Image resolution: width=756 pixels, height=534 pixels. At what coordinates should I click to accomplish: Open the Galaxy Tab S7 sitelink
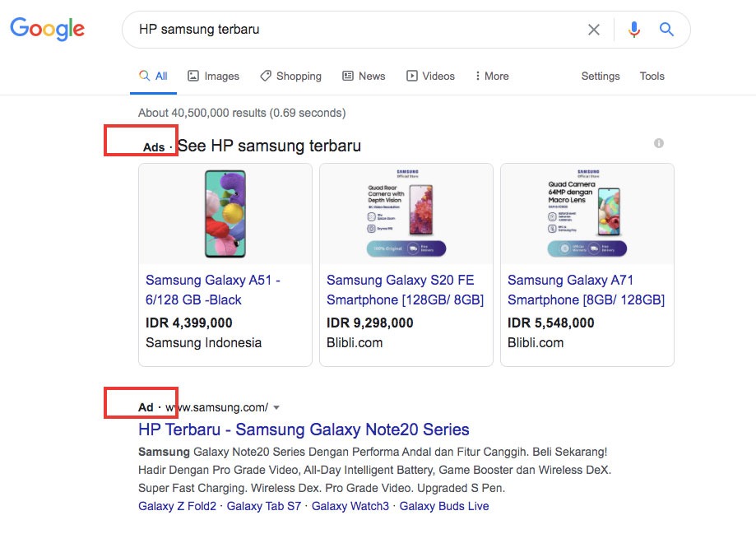(x=264, y=506)
